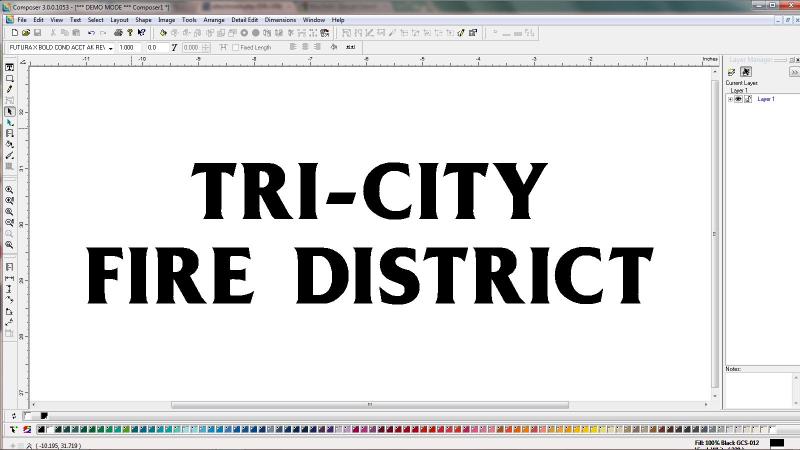Toggle the Fixed Length checkbox
Viewport: 800px width, 450px height.
point(235,47)
